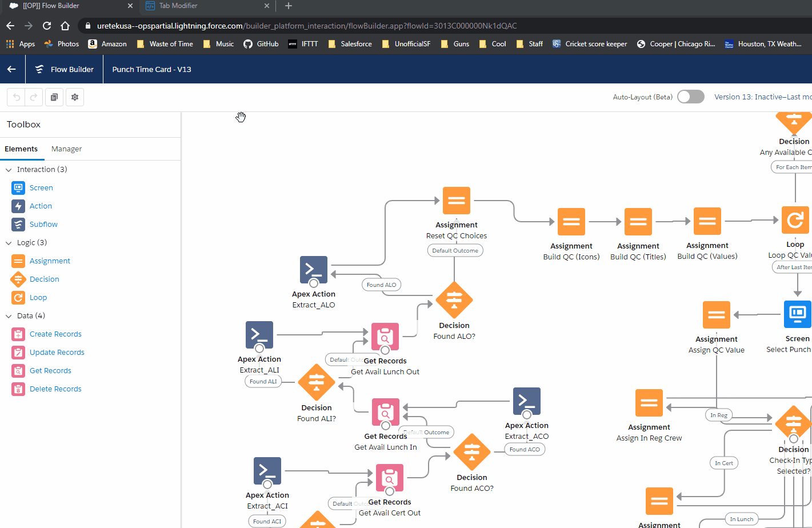This screenshot has width=812, height=528.
Task: Select the Decision element under Logic
Action: coord(44,279)
